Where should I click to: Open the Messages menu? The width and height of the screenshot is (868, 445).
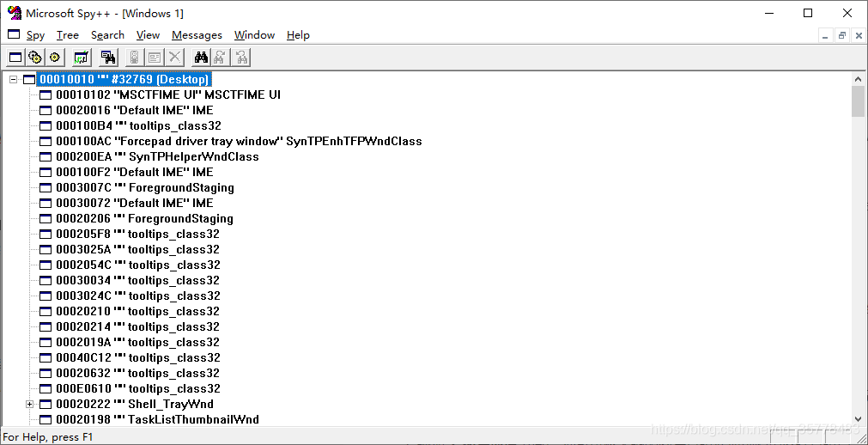197,35
